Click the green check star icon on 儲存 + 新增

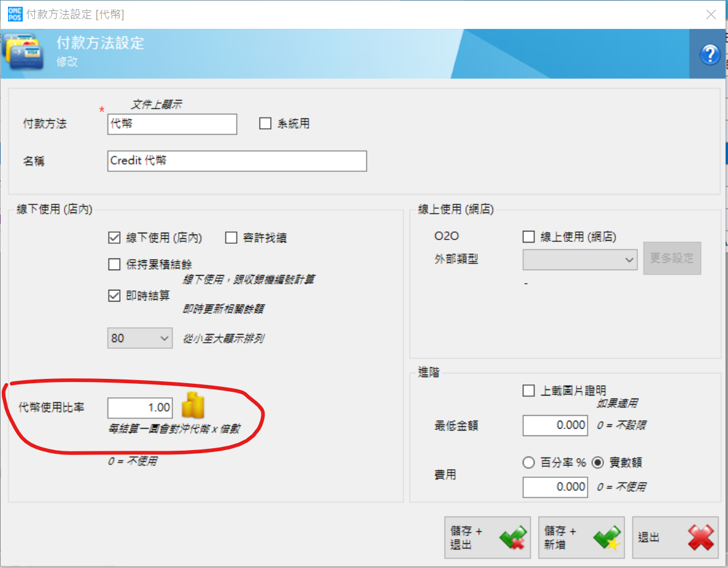607,537
